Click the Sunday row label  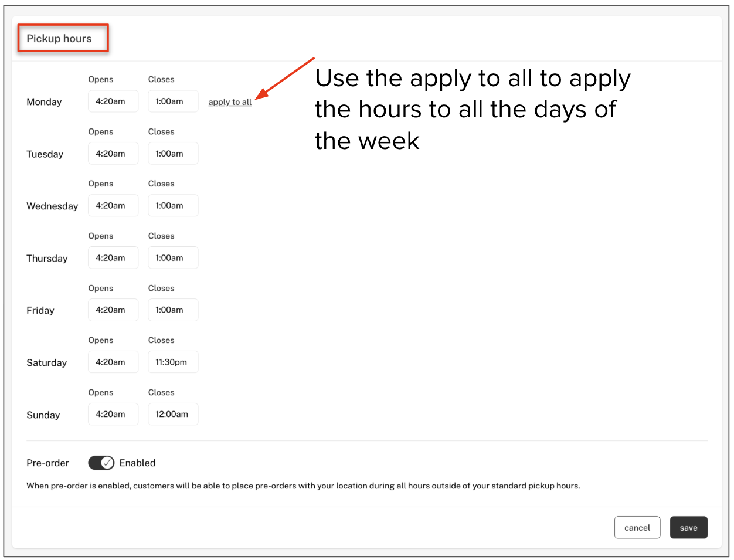click(43, 415)
